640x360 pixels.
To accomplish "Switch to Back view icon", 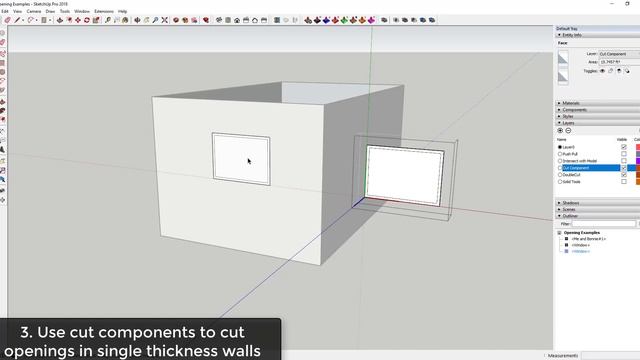I will click(255, 20).
